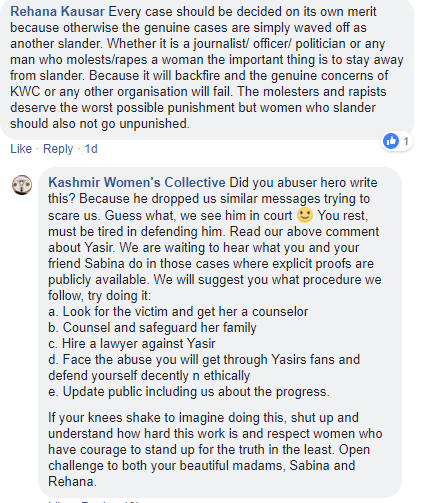This screenshot has width=423, height=503.
Task: Like Rehana Kausar's comment
Action: pyautogui.click(x=21, y=149)
